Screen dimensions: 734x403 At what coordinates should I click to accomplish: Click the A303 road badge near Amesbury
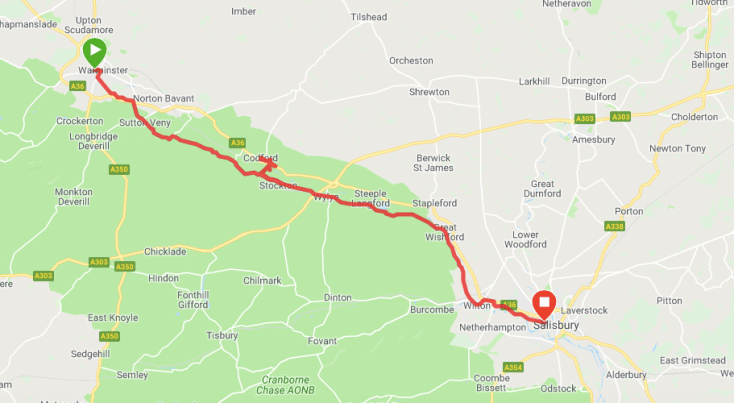coord(585,119)
